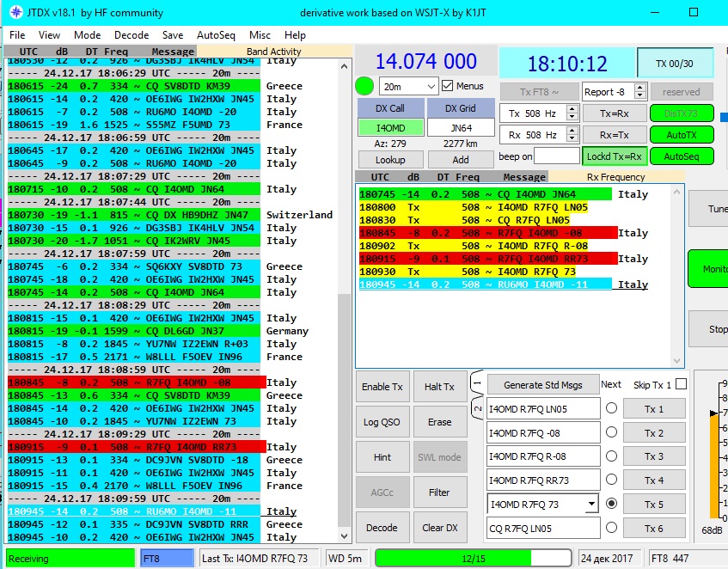This screenshot has height=569, width=728.
Task: Click the JTDX app icon in title bar
Action: tap(14, 13)
